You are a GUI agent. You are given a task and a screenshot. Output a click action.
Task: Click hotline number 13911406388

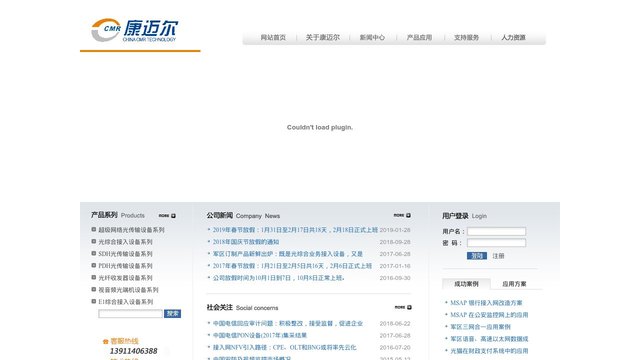pyautogui.click(x=133, y=351)
